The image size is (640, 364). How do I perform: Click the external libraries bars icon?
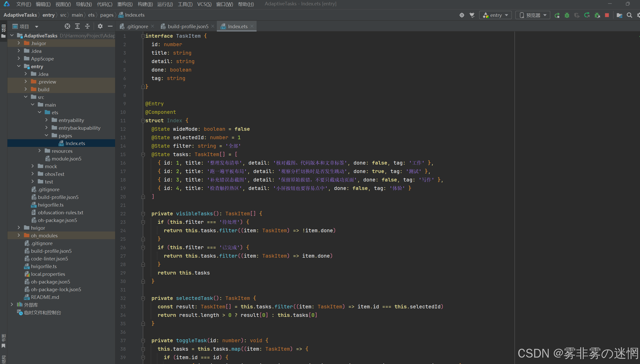(20, 305)
